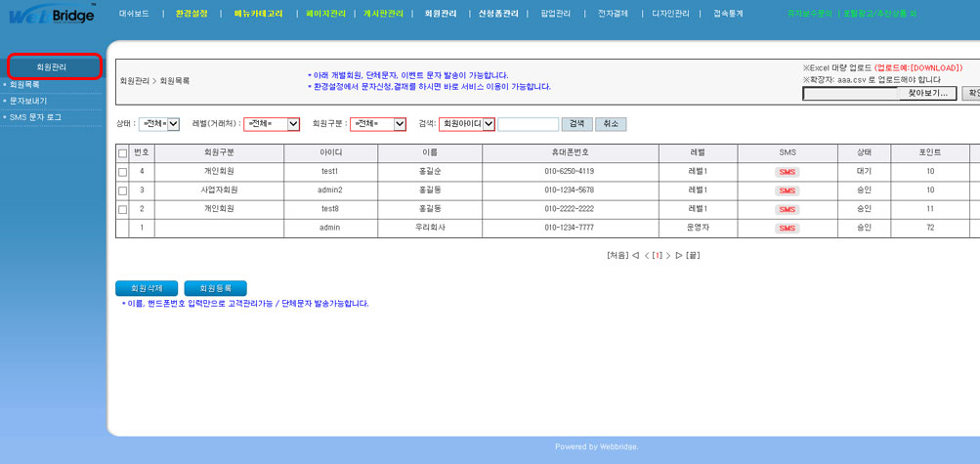Click member ID test8
The image size is (980, 464).
329,209
